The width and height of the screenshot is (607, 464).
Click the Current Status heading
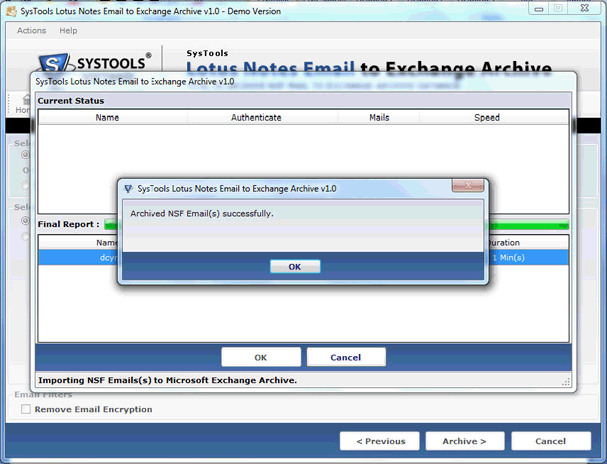71,101
